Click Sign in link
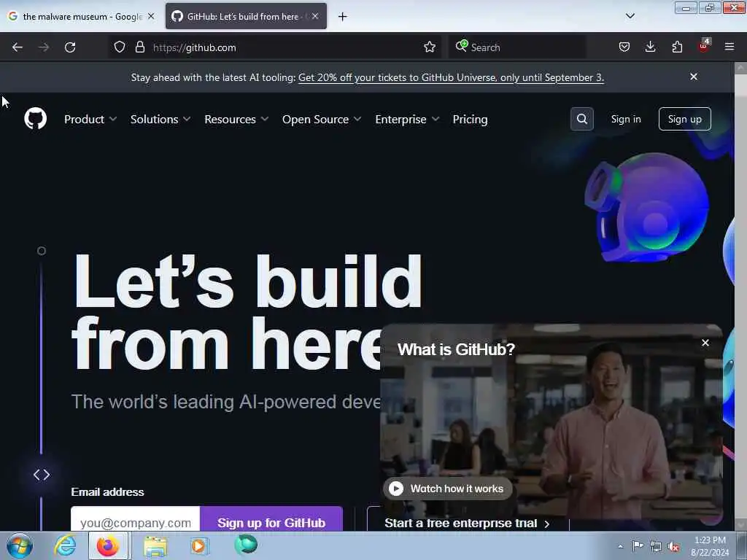Screen dimensions: 747x560 626,119
